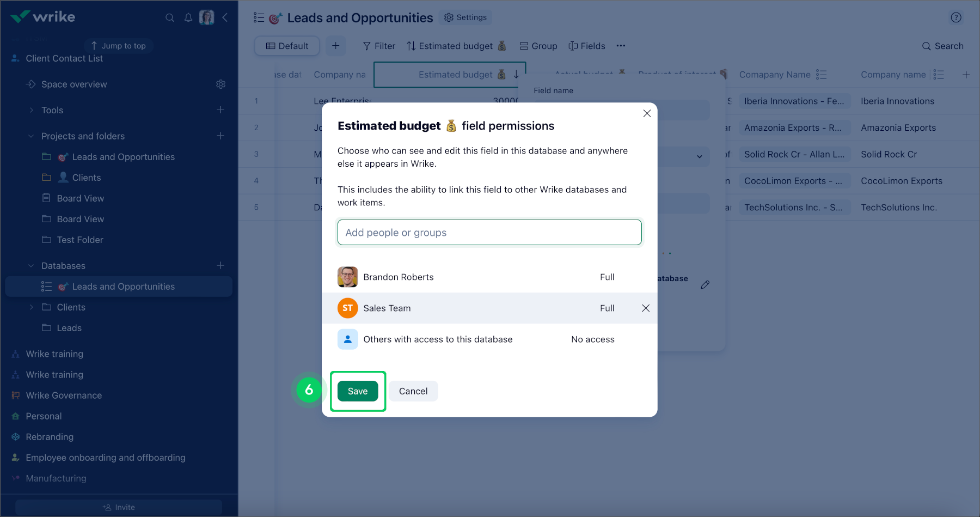Image resolution: width=980 pixels, height=517 pixels.
Task: Click the TechSolutions Inc. company name cell
Action: point(899,208)
